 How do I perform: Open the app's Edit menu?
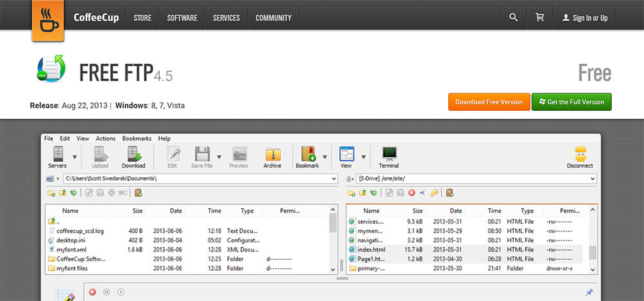[65, 139]
